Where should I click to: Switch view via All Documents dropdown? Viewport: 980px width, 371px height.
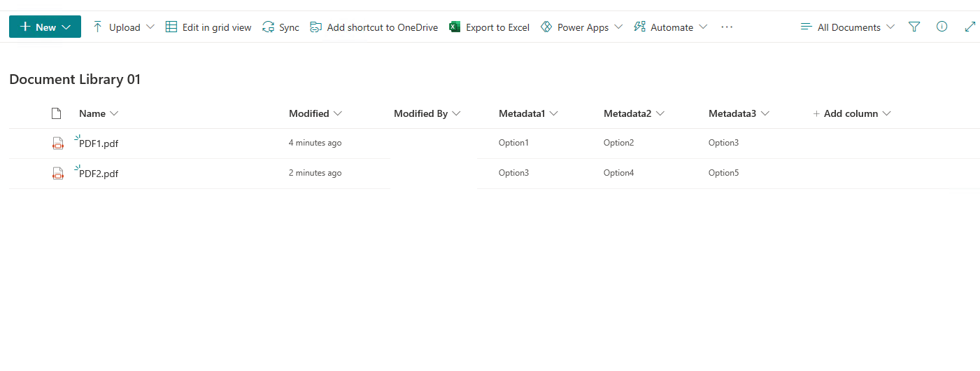847,27
